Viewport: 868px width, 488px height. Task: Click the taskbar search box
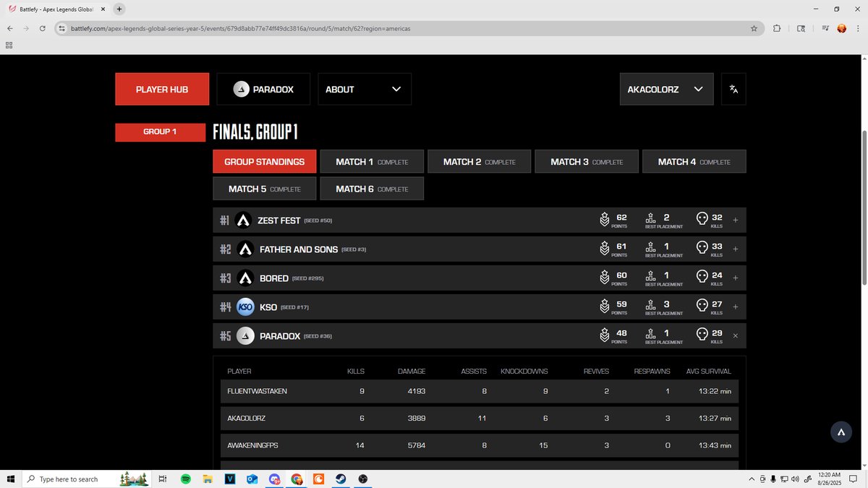[85, 479]
